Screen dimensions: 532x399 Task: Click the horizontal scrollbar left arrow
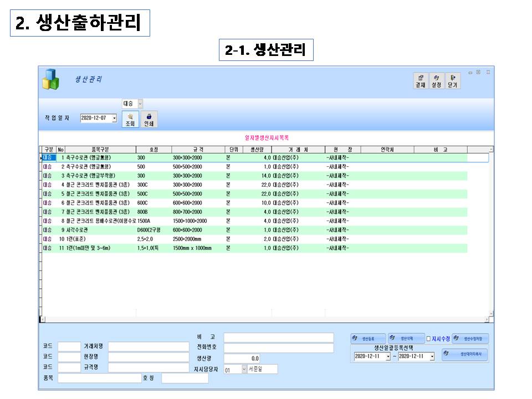click(x=43, y=319)
